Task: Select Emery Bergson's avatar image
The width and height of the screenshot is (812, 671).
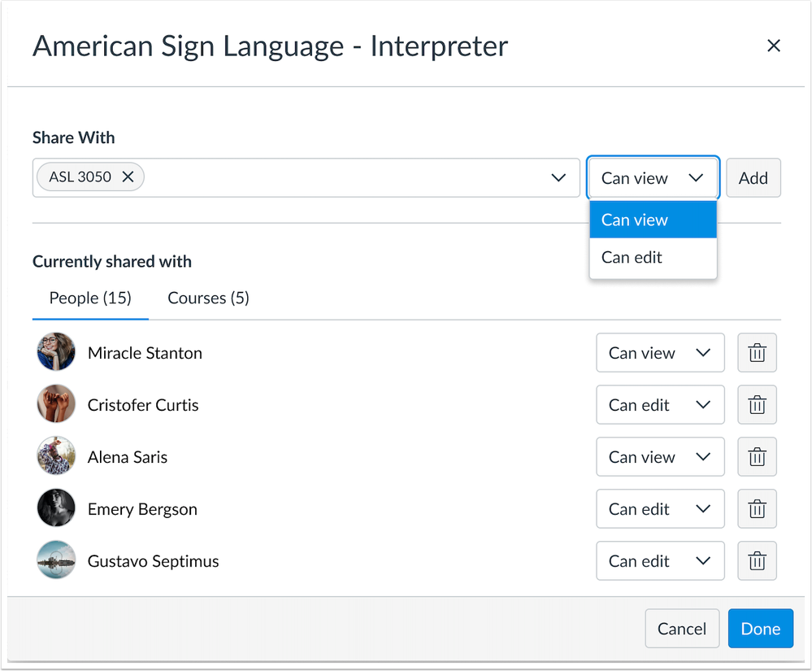Action: [x=56, y=508]
